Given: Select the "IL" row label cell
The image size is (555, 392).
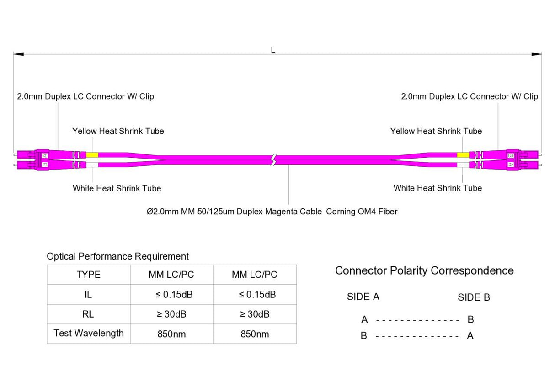Looking at the screenshot, I should (x=88, y=295).
